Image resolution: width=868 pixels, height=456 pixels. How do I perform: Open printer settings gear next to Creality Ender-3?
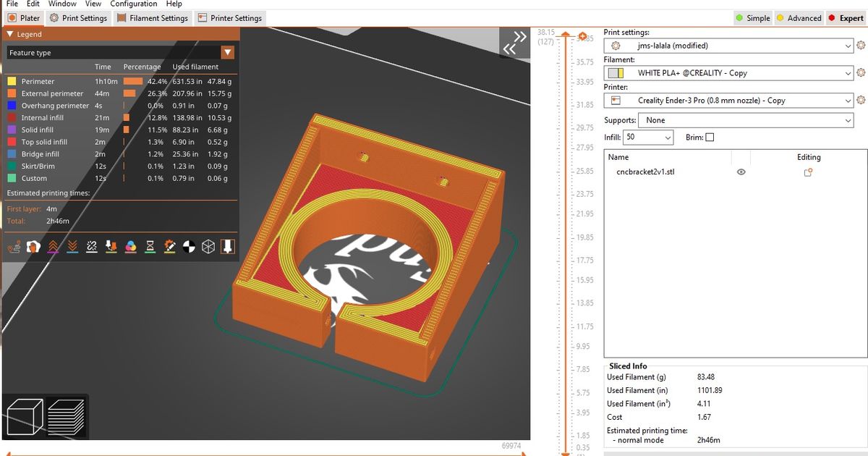tap(861, 100)
